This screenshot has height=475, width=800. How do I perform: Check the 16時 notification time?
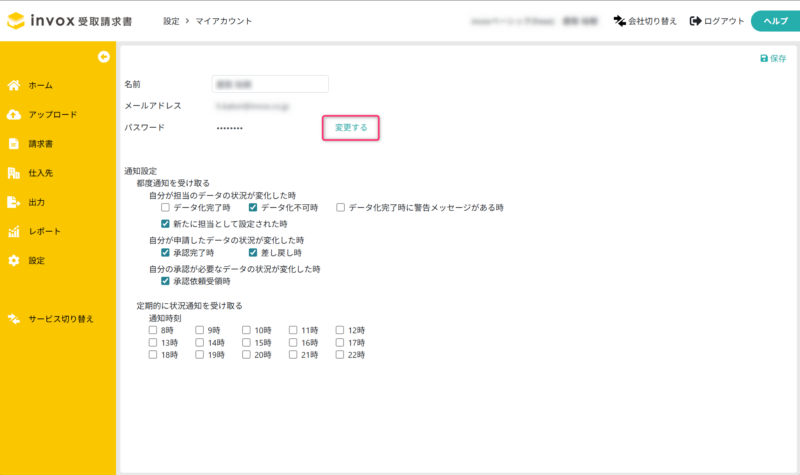click(x=293, y=342)
